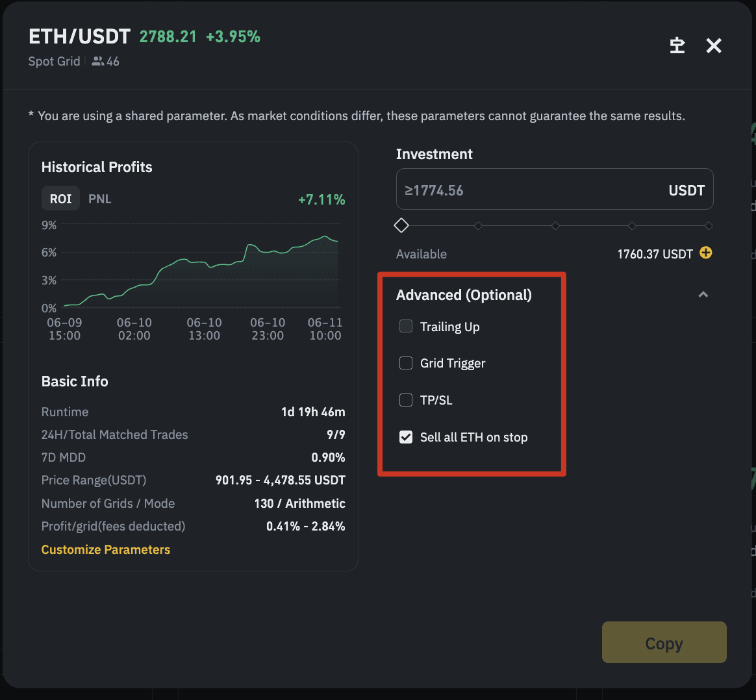Screen dimensions: 756x700
Task: Enable the Trailing Up option
Action: 405,326
